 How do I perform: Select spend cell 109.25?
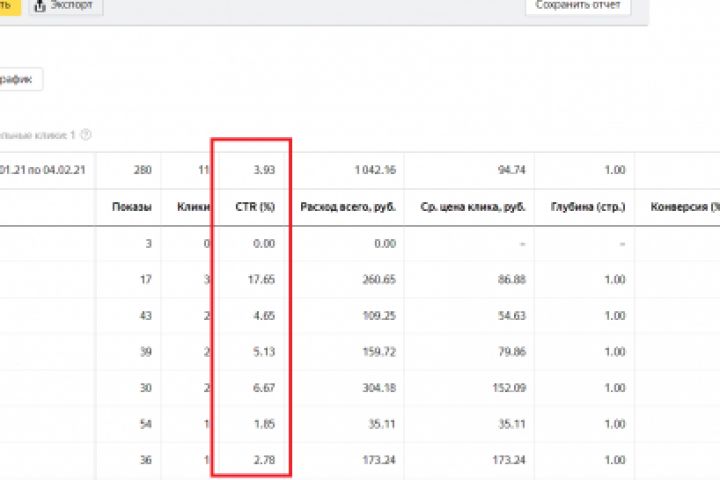pos(379,316)
